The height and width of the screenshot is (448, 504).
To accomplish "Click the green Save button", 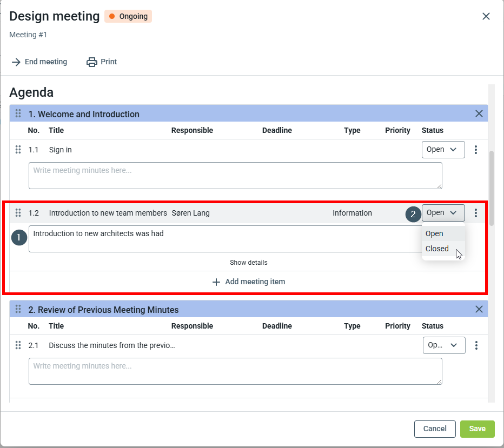I will point(477,429).
